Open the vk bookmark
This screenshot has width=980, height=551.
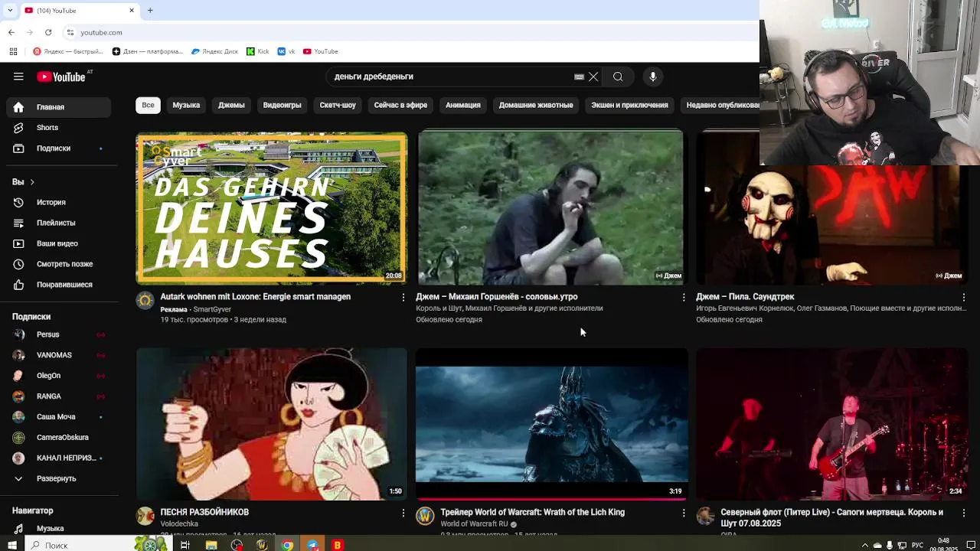[286, 51]
